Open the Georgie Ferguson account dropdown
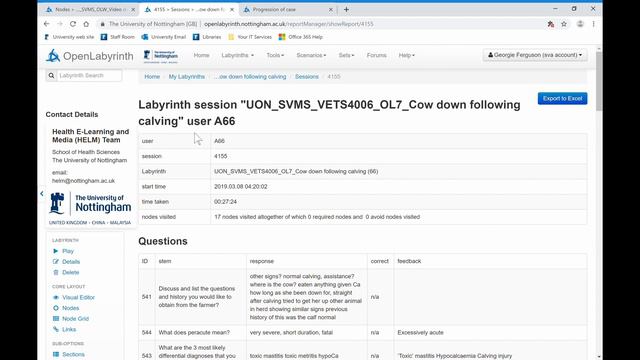The image size is (640, 360). [x=535, y=55]
